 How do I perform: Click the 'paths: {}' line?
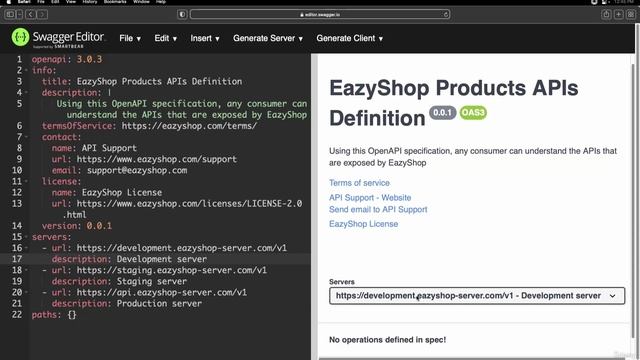pos(54,315)
